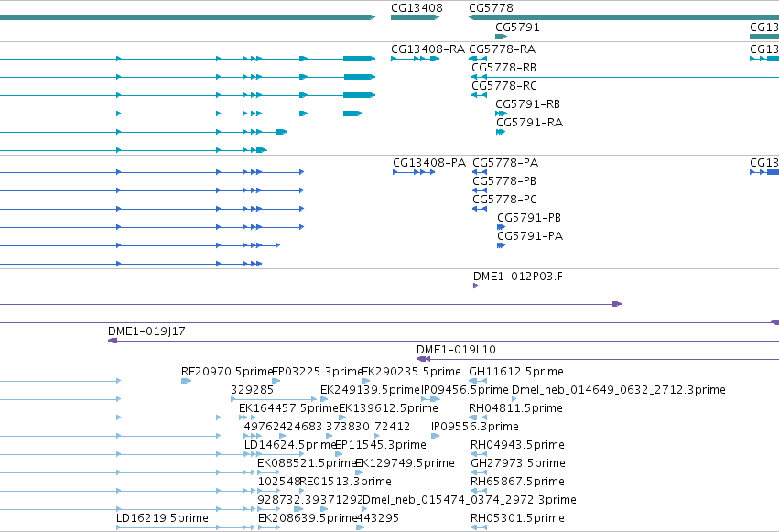Pick the CG5791-PB protein label
779x532 pixels.
tap(529, 218)
